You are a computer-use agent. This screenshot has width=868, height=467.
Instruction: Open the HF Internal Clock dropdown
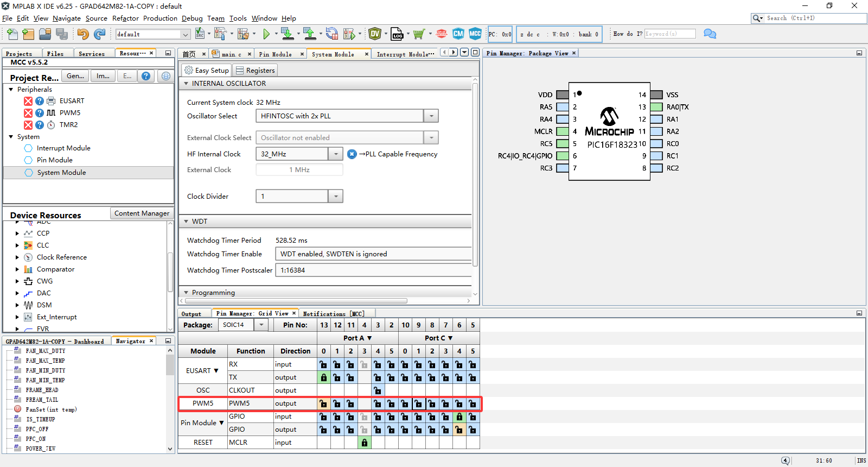pos(336,154)
